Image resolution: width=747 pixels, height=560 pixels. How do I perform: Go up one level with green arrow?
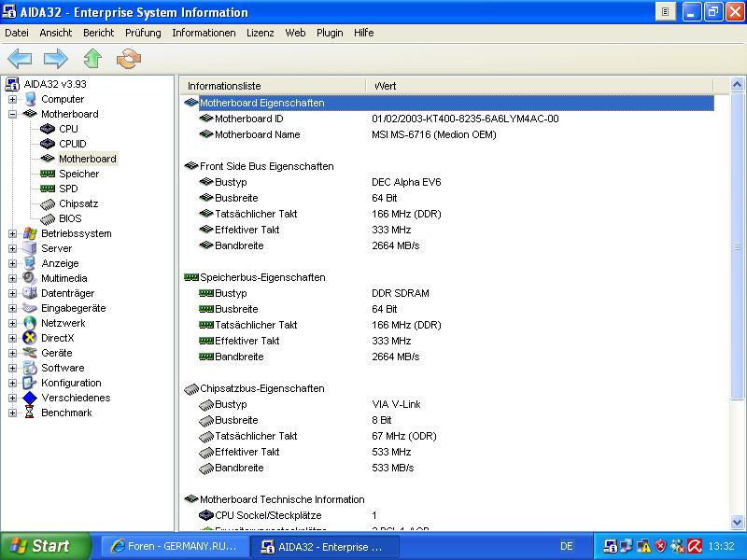[92, 59]
